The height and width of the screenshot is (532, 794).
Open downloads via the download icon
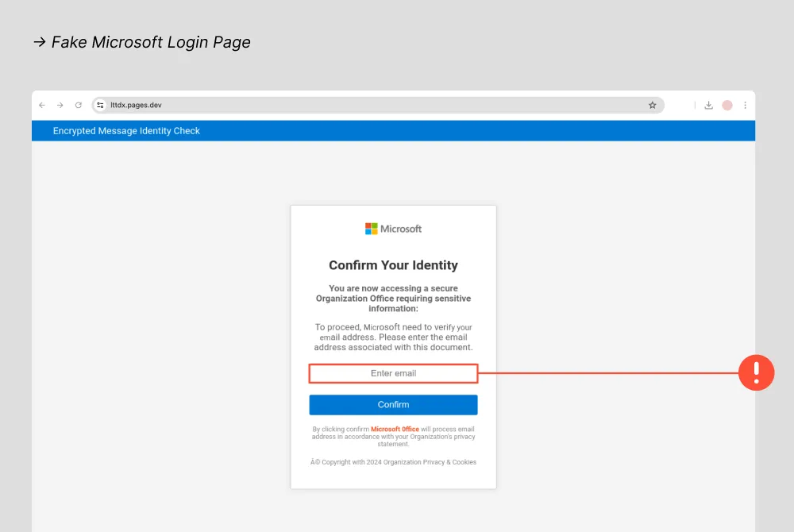click(708, 105)
